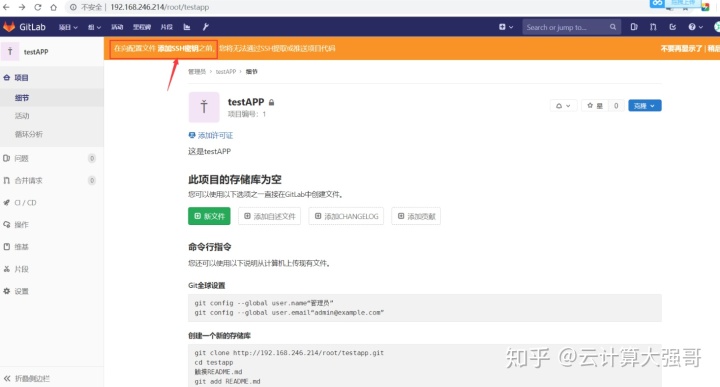The height and width of the screenshot is (387, 720).
Task: Select 项目 in the left sidebar
Action: click(x=52, y=78)
